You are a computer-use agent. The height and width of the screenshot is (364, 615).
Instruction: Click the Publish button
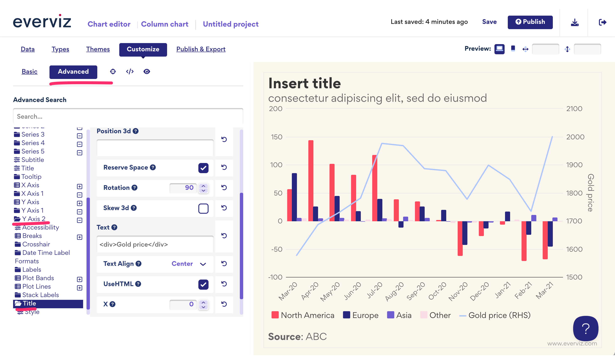530,22
